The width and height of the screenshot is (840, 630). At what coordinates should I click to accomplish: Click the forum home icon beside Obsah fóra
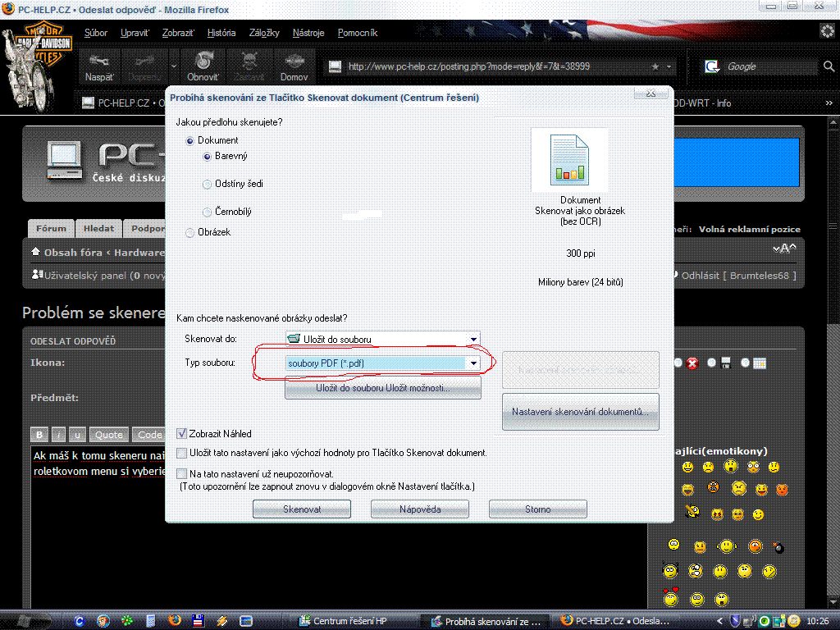coord(36,251)
